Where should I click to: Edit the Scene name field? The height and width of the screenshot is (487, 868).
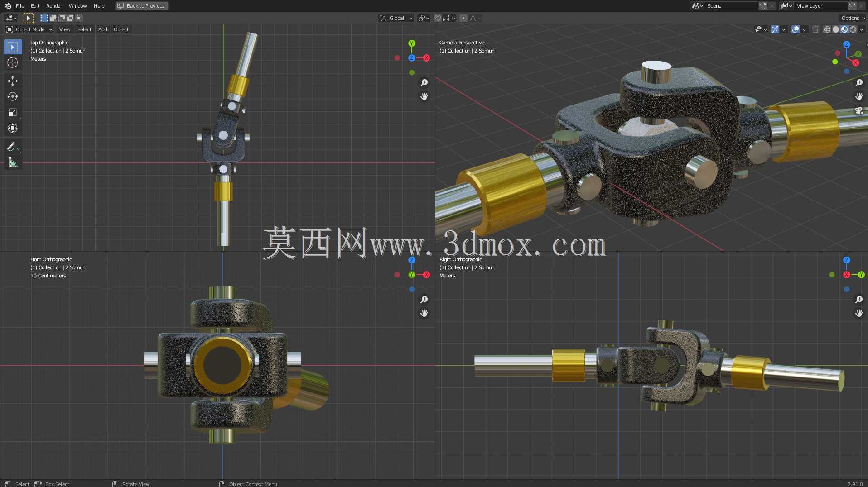[x=732, y=6]
